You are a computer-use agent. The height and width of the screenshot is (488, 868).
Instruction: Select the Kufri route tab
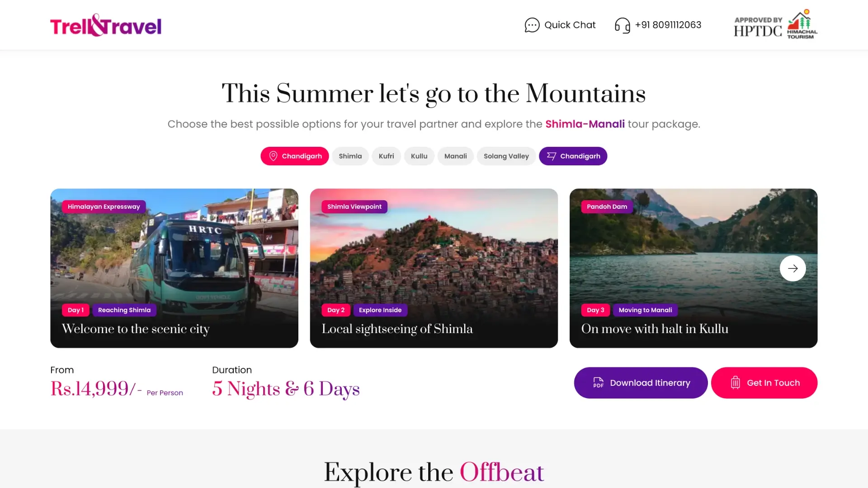click(386, 156)
